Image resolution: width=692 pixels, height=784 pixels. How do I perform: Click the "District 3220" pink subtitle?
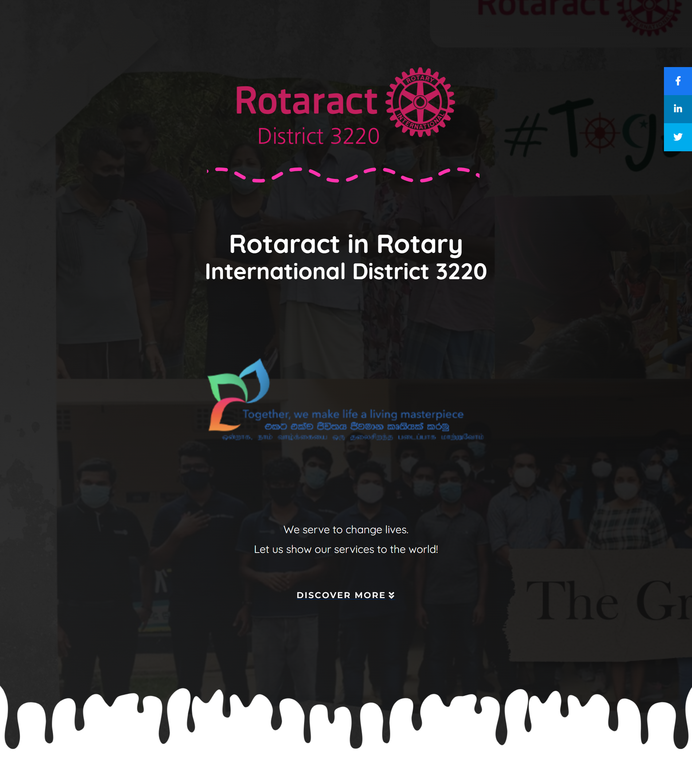click(x=318, y=136)
